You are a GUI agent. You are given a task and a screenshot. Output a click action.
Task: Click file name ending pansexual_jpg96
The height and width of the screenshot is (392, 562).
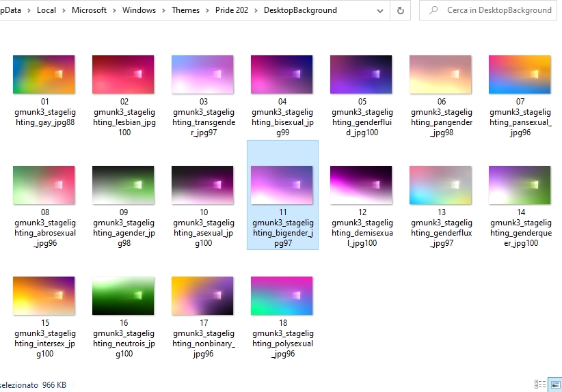(520, 117)
